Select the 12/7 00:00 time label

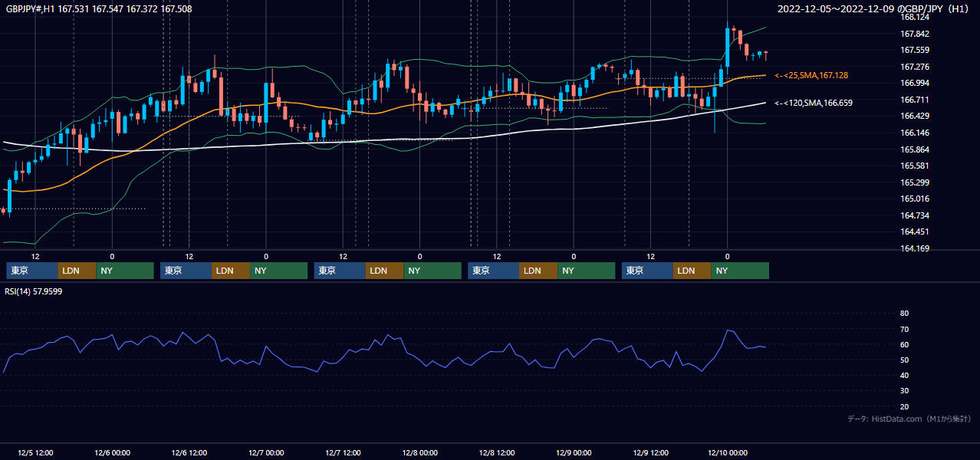click(x=266, y=452)
